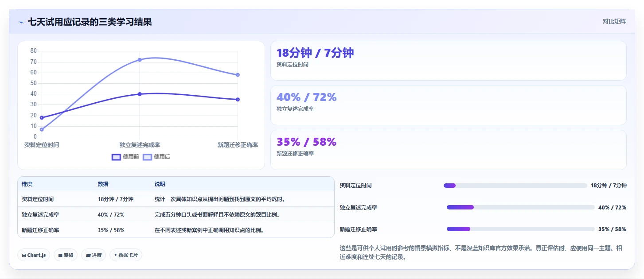
Task: Toggle the 使用前 legend box
Action: click(x=116, y=157)
